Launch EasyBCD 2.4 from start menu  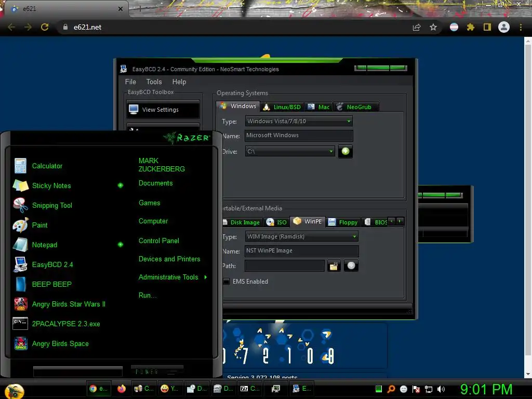[52, 264]
